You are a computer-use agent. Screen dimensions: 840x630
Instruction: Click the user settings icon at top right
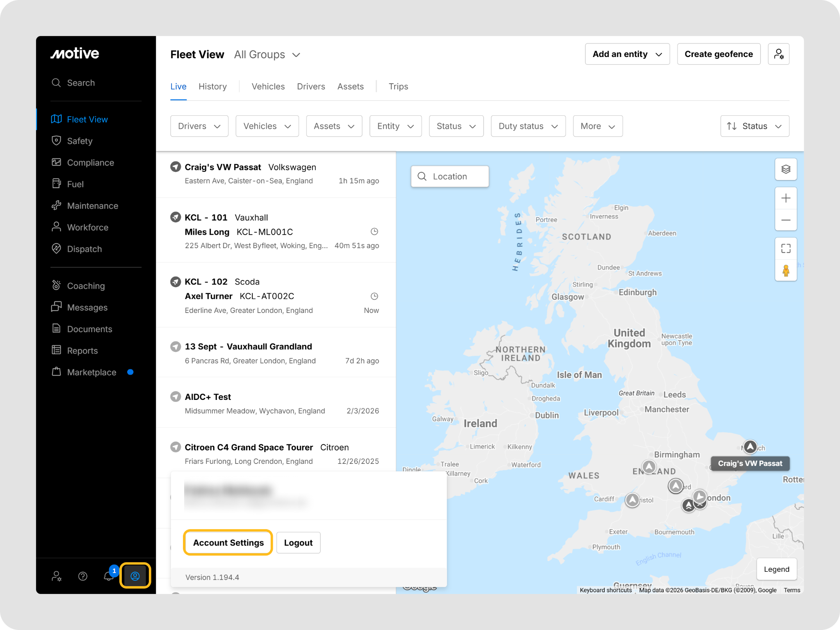(x=778, y=54)
